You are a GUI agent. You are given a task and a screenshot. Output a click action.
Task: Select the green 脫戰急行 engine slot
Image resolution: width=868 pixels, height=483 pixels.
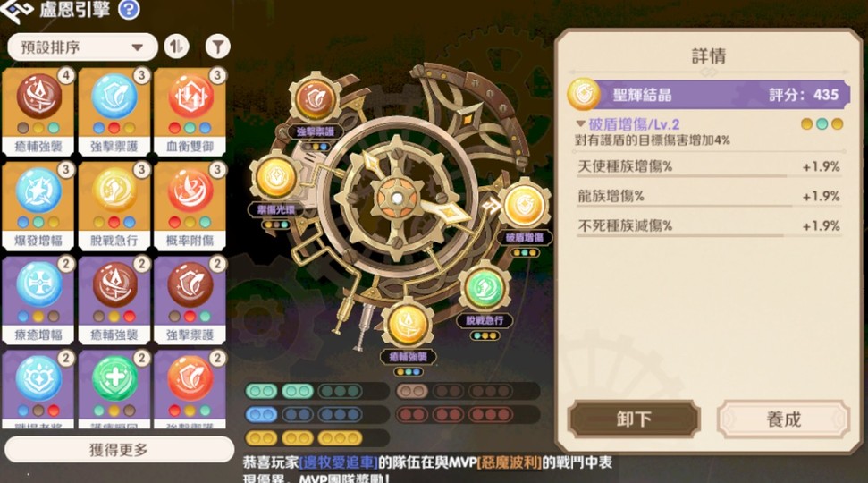point(485,289)
